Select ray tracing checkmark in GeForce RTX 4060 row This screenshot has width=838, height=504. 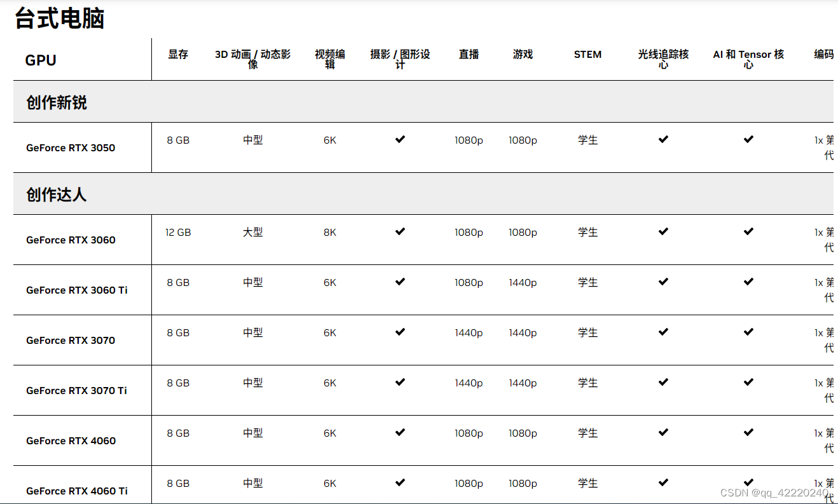click(663, 432)
